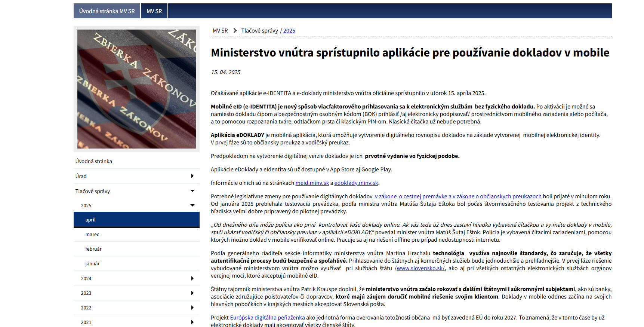The height and width of the screenshot is (327, 644).
Task: Select the apríl month in sidebar
Action: click(x=90, y=220)
